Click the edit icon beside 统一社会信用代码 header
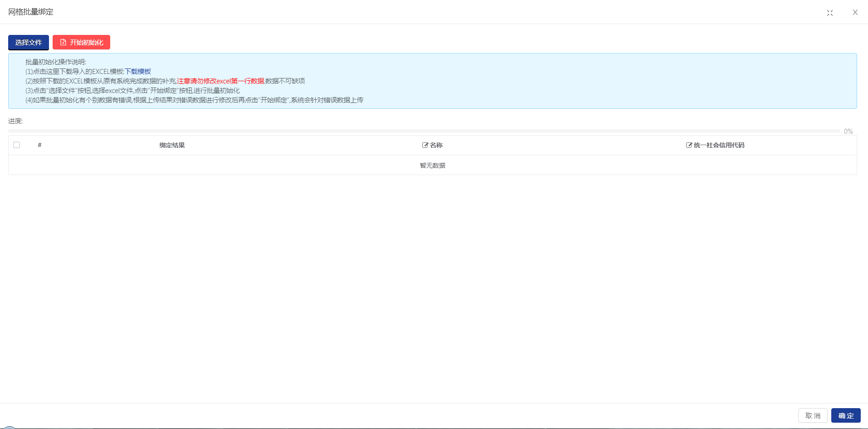Screen dimensions: 868x429 click(689, 145)
